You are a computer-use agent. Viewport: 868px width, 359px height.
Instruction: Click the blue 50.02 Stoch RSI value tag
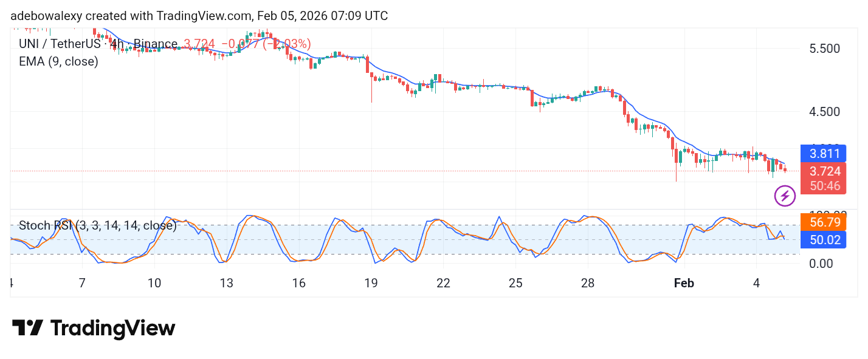click(822, 240)
